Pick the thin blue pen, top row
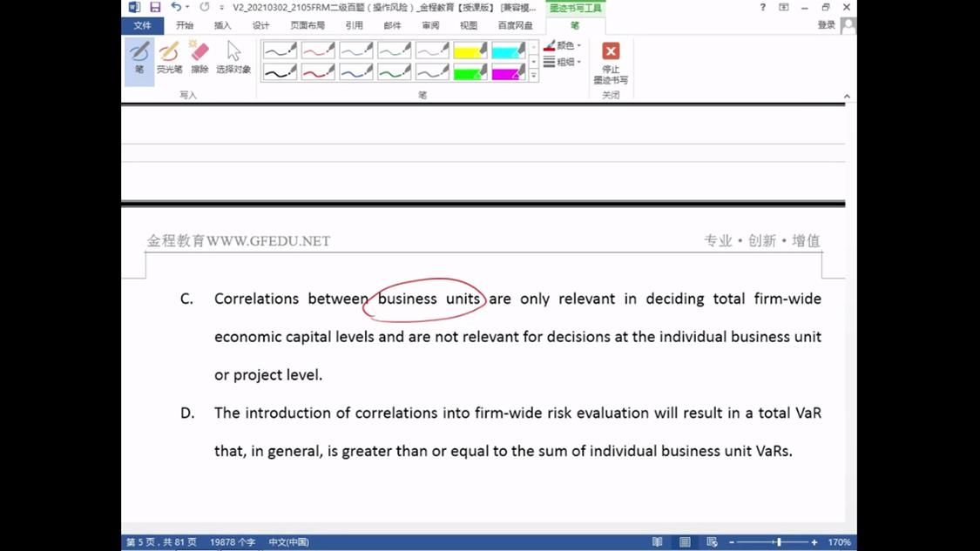Image resolution: width=980 pixels, height=551 pixels. [x=356, y=50]
